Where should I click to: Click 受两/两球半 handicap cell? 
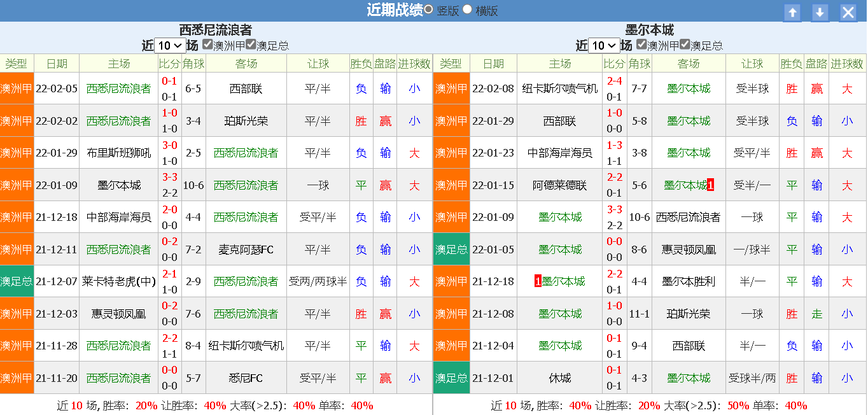[x=318, y=281]
